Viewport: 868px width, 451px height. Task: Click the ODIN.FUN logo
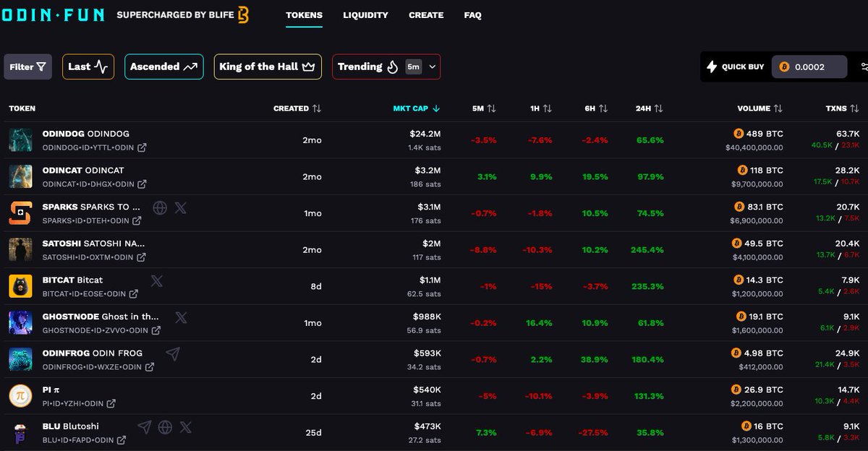coord(53,14)
